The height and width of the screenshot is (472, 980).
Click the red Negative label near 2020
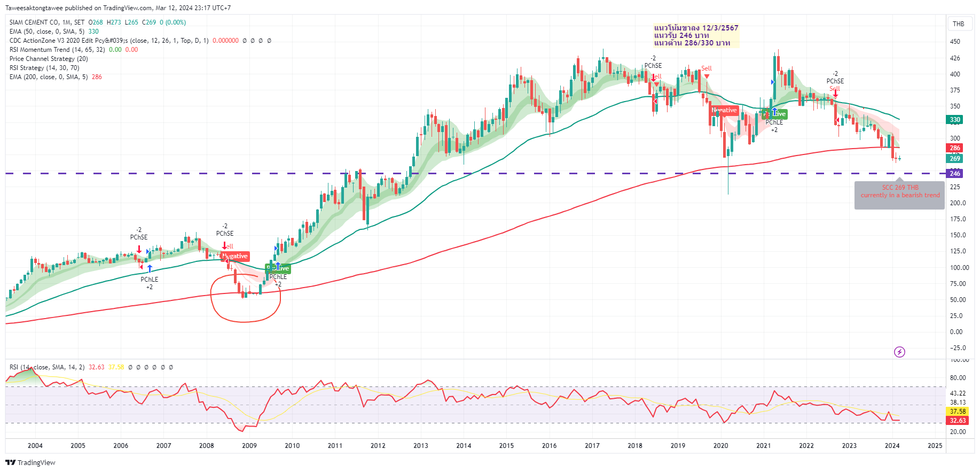[x=724, y=110]
